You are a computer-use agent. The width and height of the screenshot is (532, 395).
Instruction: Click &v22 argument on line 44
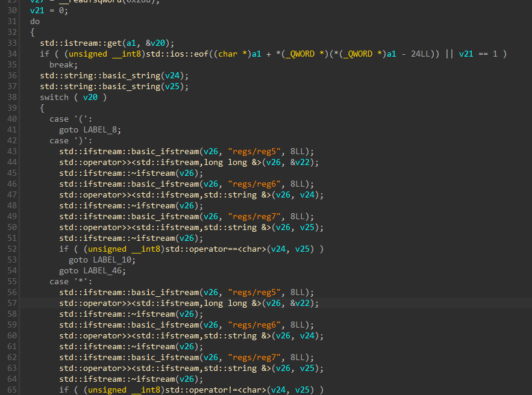pyautogui.click(x=300, y=163)
